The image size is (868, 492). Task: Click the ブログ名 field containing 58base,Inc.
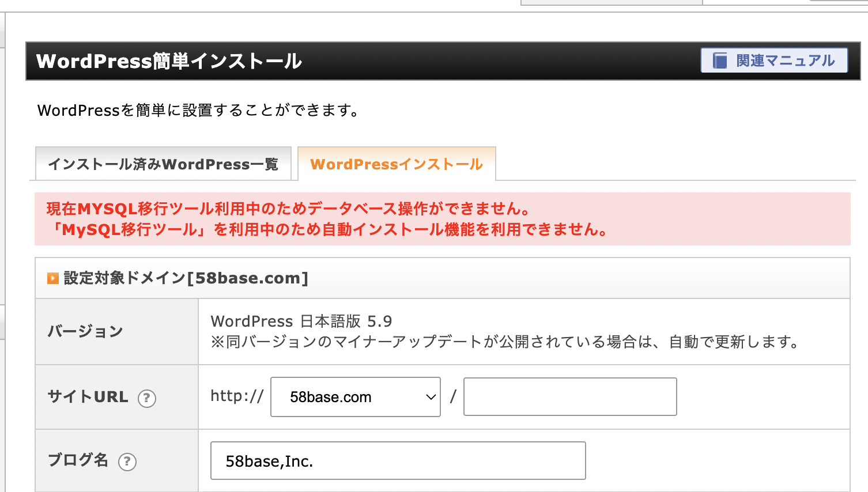[398, 461]
